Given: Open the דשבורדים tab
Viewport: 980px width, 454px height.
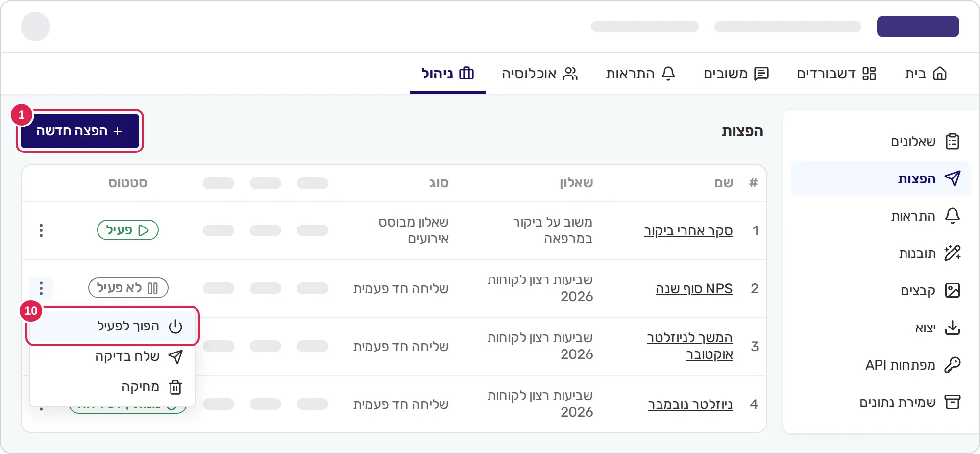Looking at the screenshot, I should coord(836,74).
